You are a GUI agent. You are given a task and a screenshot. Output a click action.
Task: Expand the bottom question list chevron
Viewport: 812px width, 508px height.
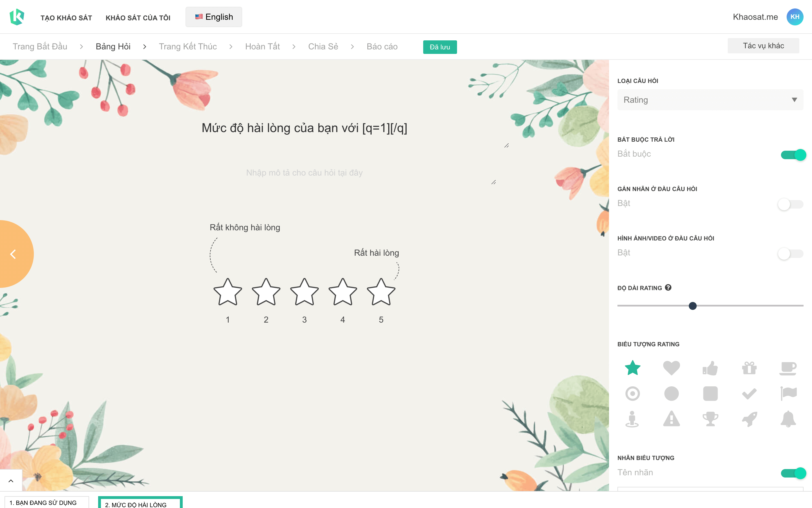11,481
